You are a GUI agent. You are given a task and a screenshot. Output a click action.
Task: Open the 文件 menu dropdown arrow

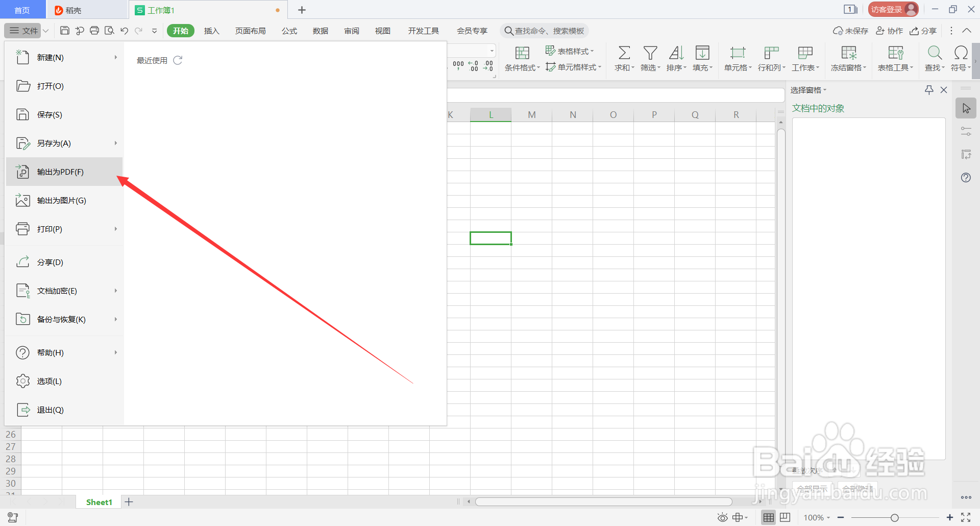(46, 31)
